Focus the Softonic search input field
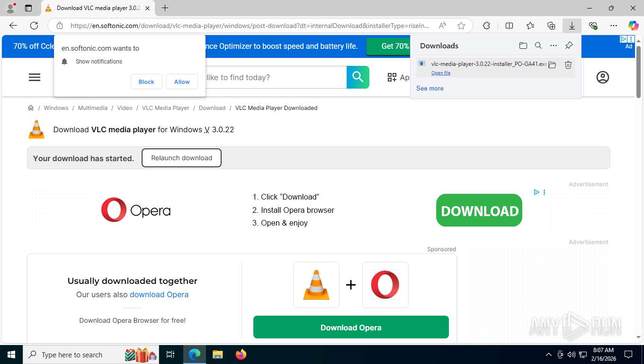The image size is (644, 364). [276, 77]
